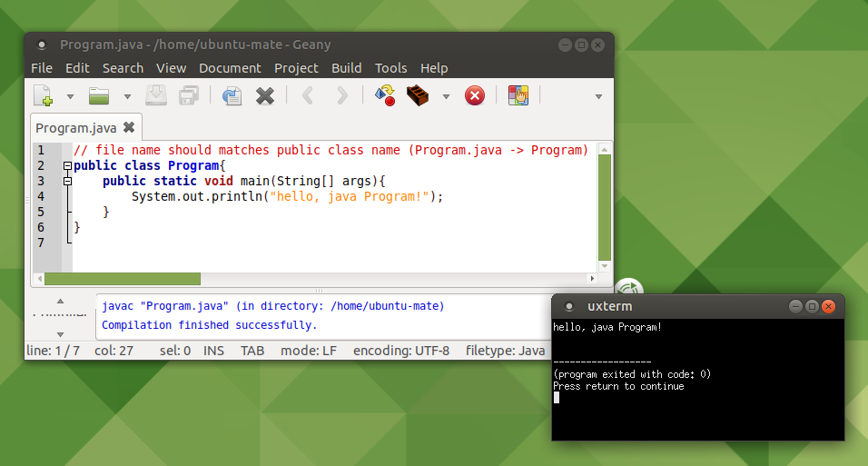This screenshot has width=868, height=466.
Task: Click the uxterm window menu dot icon
Action: [x=569, y=306]
